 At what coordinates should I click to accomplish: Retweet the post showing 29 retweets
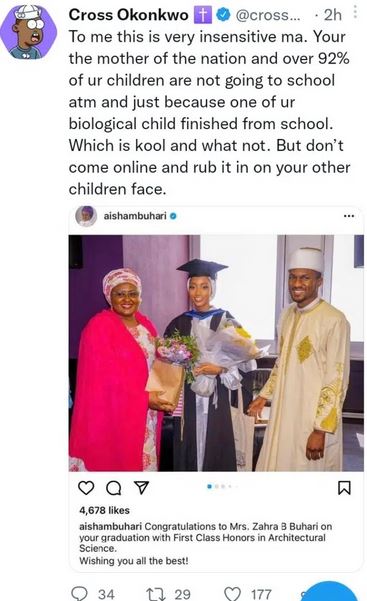point(155,594)
